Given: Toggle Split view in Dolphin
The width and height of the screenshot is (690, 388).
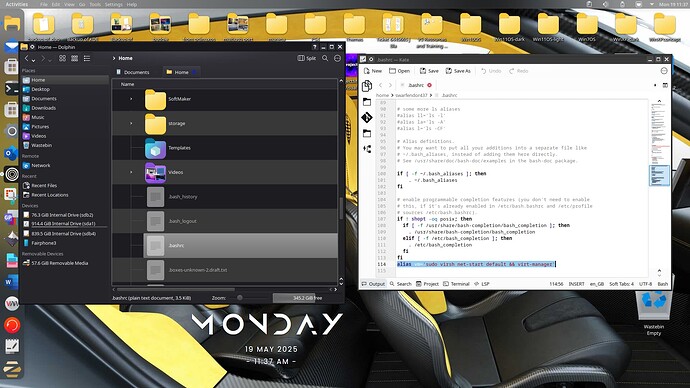Looking at the screenshot, I should click(307, 58).
